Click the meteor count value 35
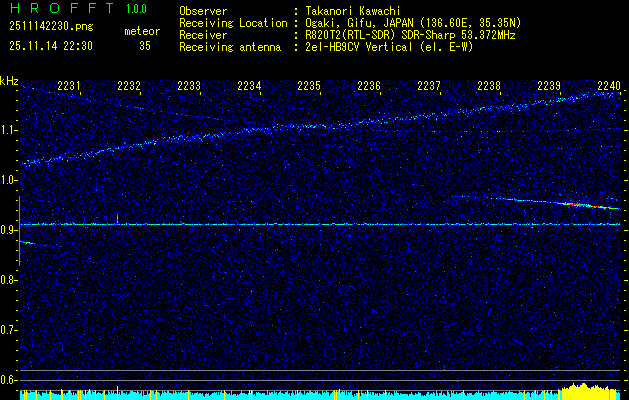Screen dimensions: 629x400 point(145,46)
